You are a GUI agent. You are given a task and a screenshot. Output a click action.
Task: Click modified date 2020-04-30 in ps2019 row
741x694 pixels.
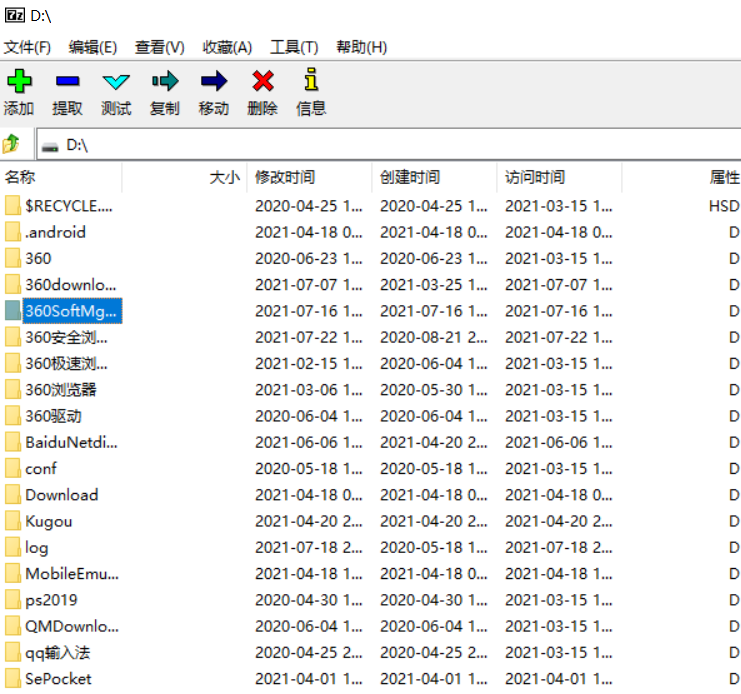[x=309, y=600]
